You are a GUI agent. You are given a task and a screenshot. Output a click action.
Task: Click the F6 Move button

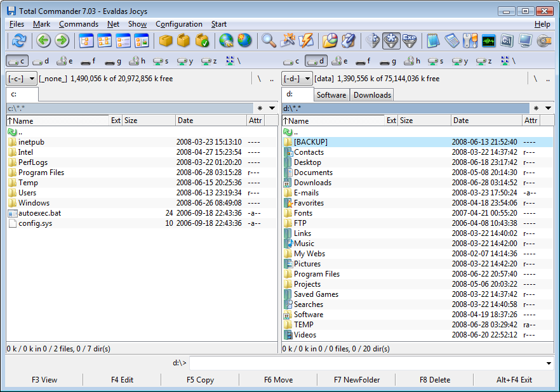[278, 380]
